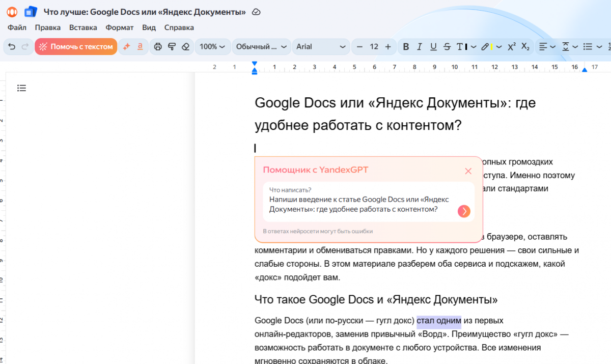Select the format painter icon
Screen dimensions: 611x364
coord(172,46)
